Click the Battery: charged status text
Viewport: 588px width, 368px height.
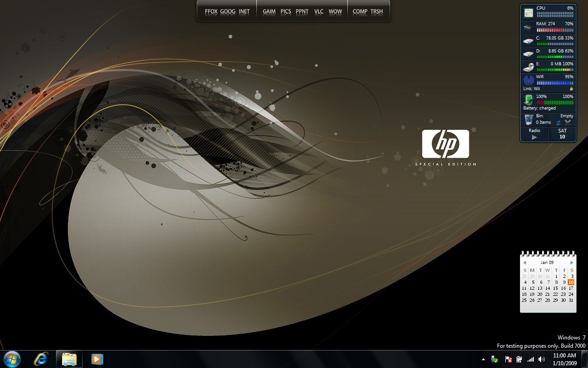539,108
